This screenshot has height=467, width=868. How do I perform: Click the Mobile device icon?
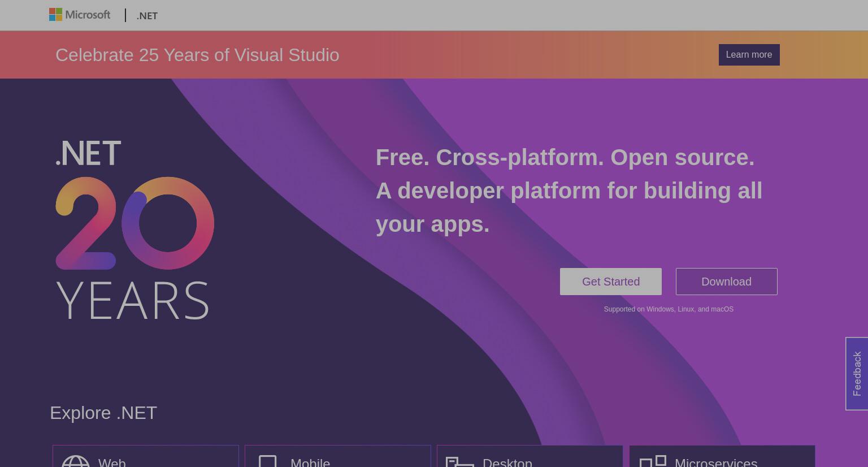coord(267,461)
